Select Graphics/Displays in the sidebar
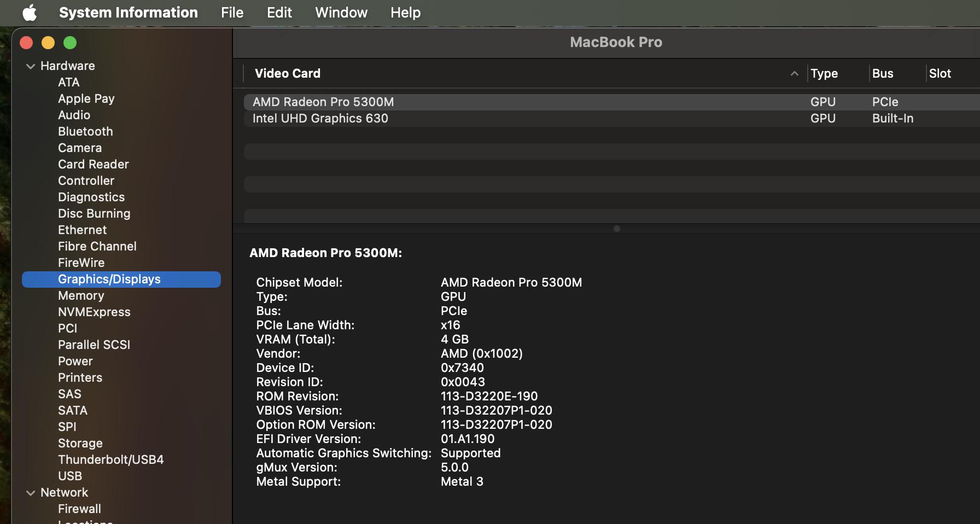Image resolution: width=980 pixels, height=524 pixels. 121,279
